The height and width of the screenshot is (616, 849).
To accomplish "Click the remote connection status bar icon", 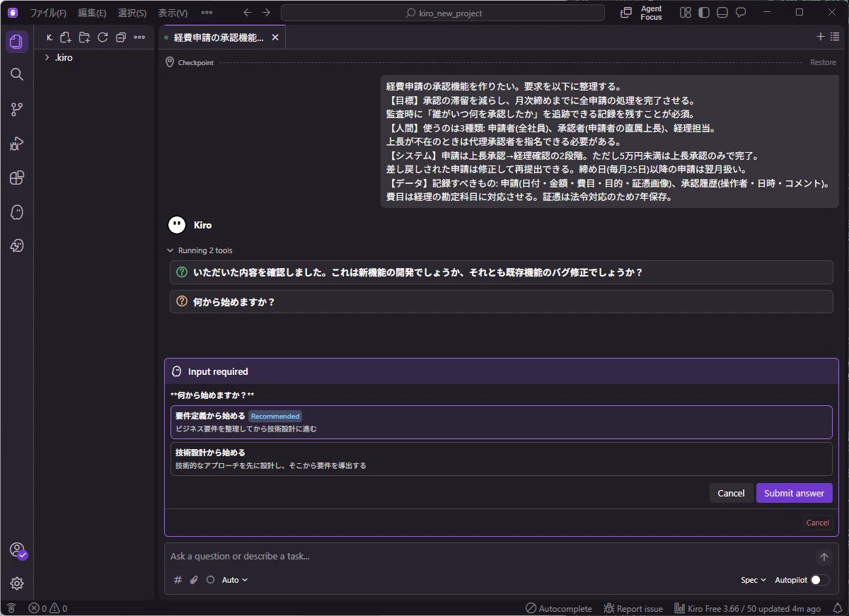I will pyautogui.click(x=11, y=608).
